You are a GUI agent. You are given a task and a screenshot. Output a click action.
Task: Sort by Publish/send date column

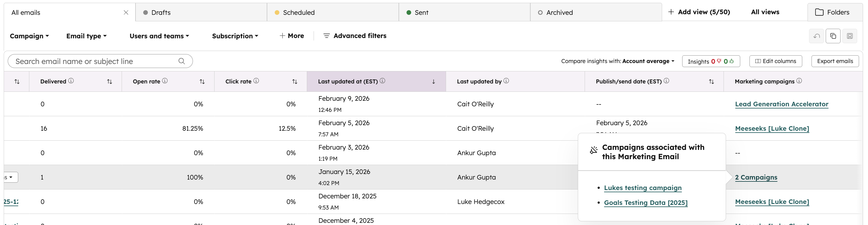(711, 82)
